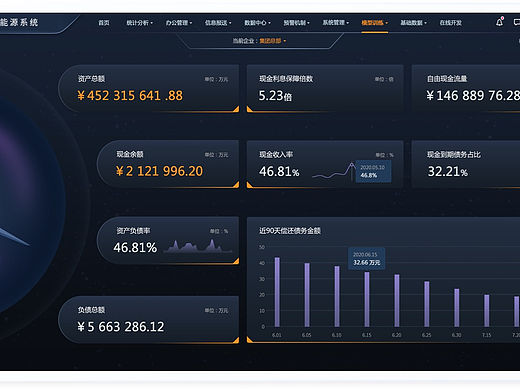Image resolution: width=520 pixels, height=390 pixels.
Task: Click the purple sparkline in 资产负债率 card
Action: coord(198,246)
